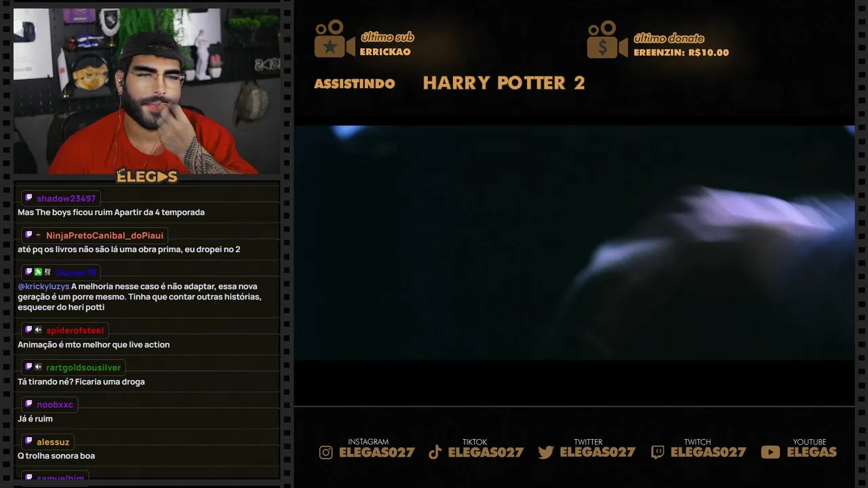Click the @krickyluzys mention in chat
The image size is (868, 488).
point(43,287)
